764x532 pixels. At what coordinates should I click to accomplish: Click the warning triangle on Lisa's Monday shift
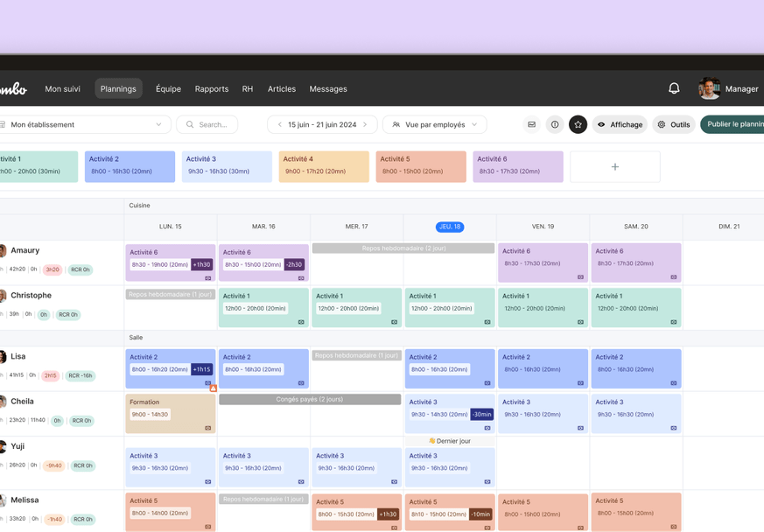click(x=213, y=388)
